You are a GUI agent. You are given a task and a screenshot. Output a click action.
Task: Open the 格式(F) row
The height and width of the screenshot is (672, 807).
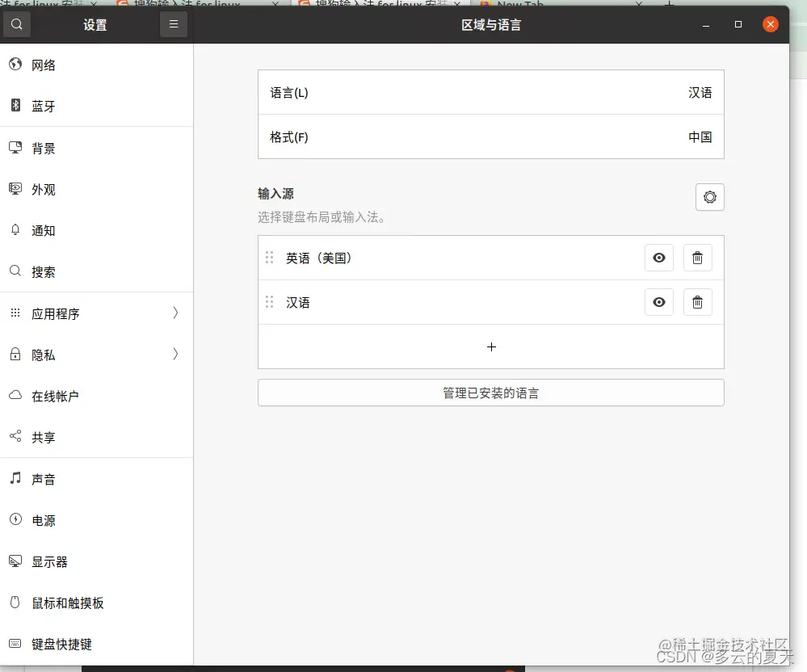(x=491, y=136)
